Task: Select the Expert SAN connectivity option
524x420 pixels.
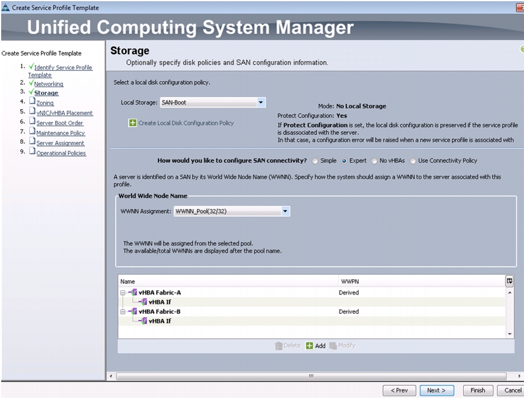Action: pos(344,161)
